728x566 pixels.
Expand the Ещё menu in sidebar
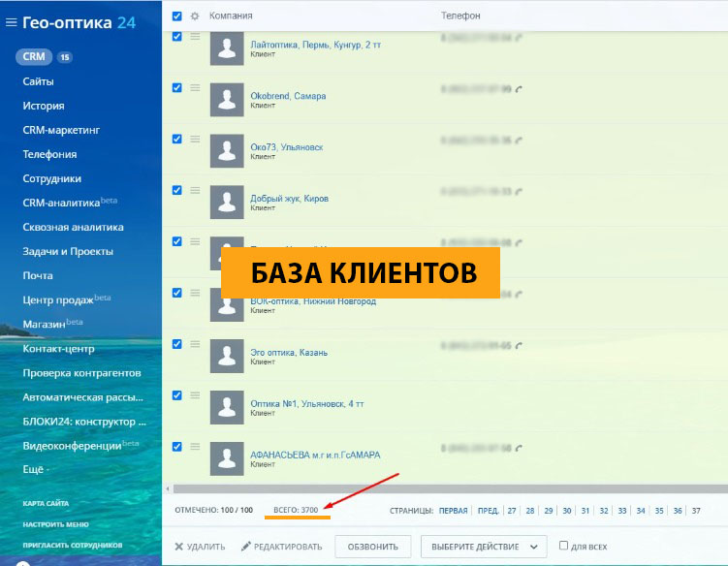click(x=37, y=470)
